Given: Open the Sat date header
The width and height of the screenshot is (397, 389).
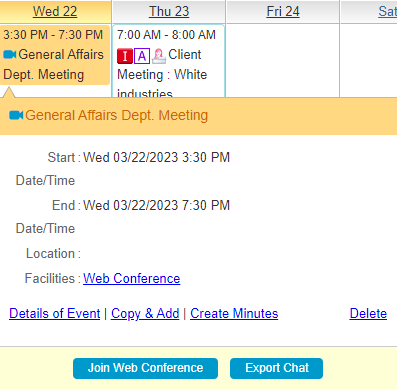Looking at the screenshot, I should pyautogui.click(x=387, y=12).
